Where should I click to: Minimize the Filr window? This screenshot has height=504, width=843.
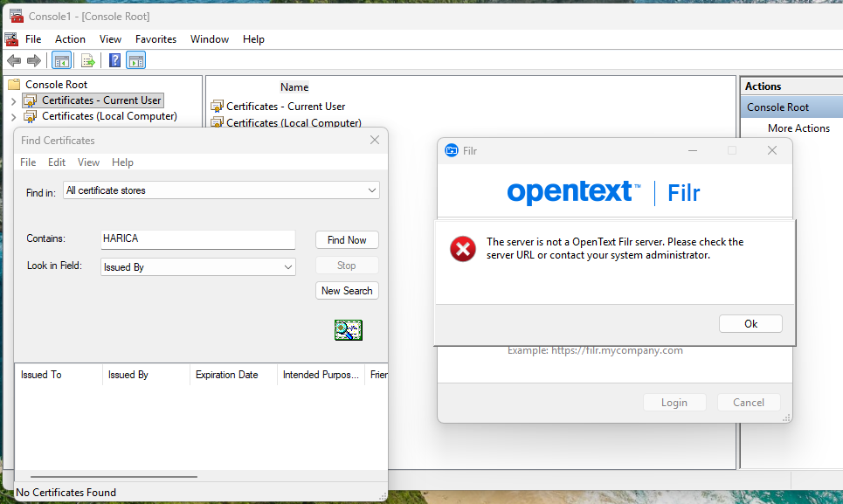(x=693, y=150)
